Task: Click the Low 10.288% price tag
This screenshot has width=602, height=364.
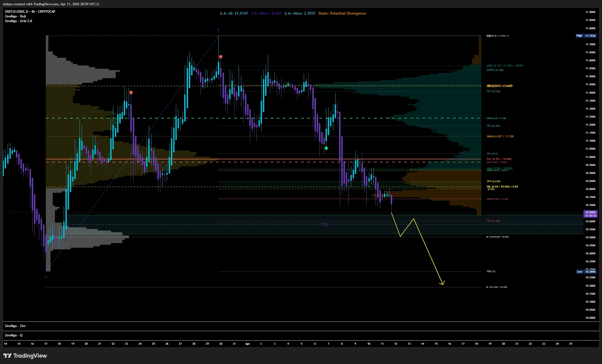Action: click(x=586, y=271)
